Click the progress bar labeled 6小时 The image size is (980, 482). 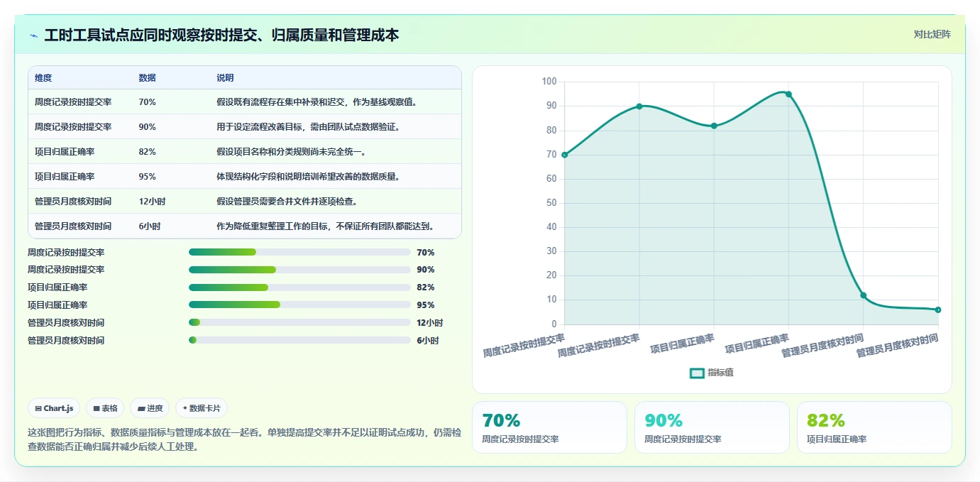299,340
